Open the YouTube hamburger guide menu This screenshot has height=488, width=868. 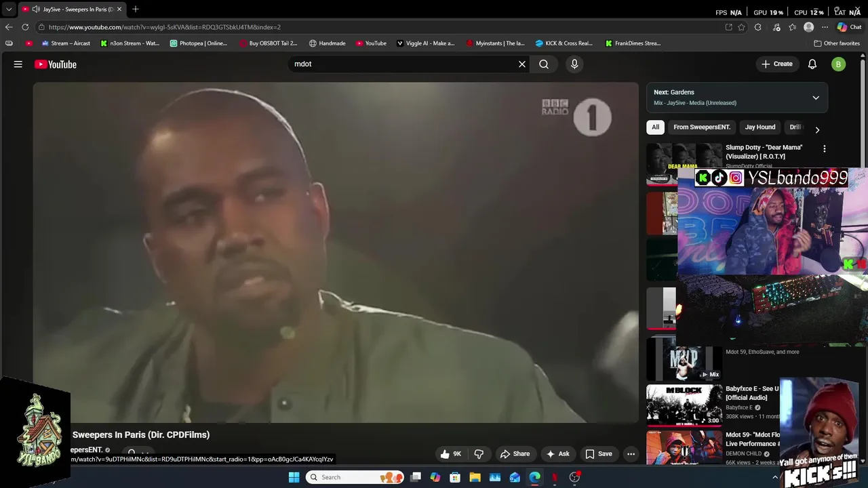pyautogui.click(x=18, y=64)
